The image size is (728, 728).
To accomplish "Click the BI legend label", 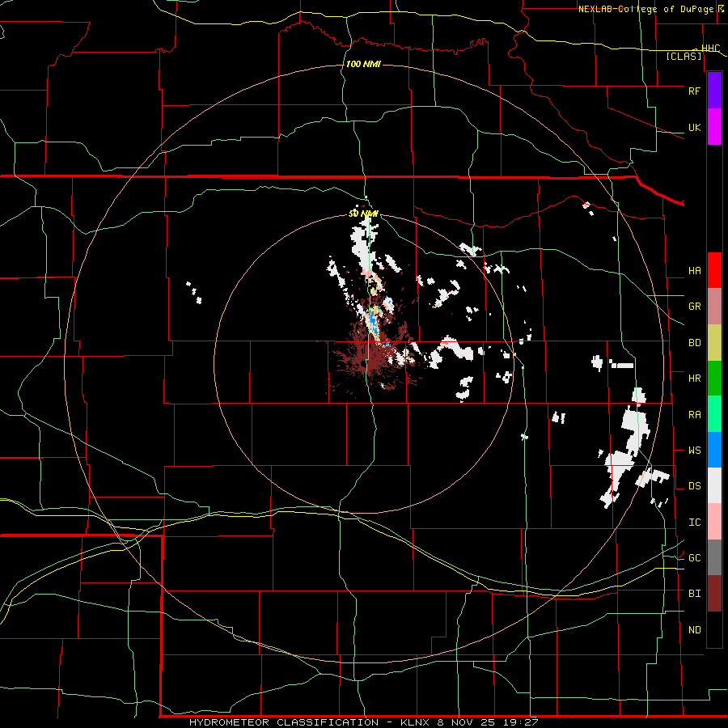I will pyautogui.click(x=694, y=594).
